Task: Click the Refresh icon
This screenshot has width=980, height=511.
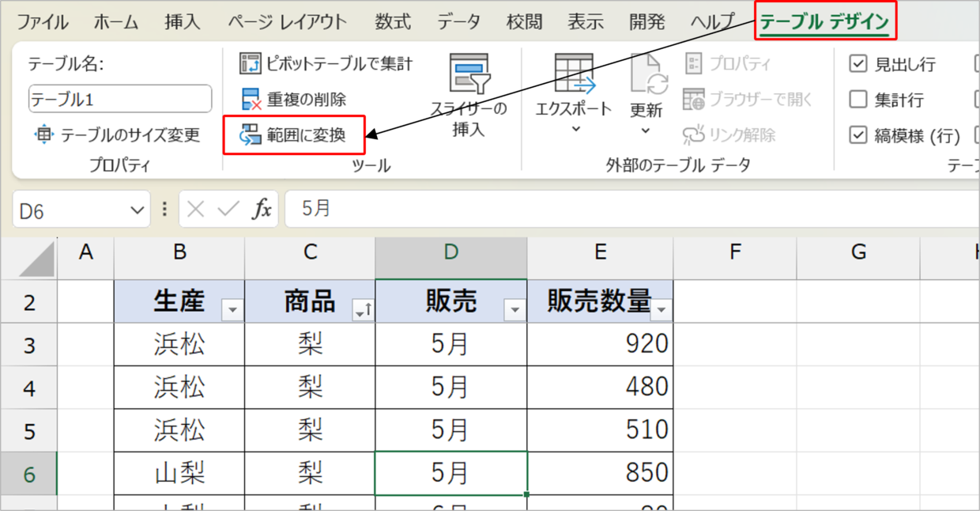Action: (x=648, y=74)
